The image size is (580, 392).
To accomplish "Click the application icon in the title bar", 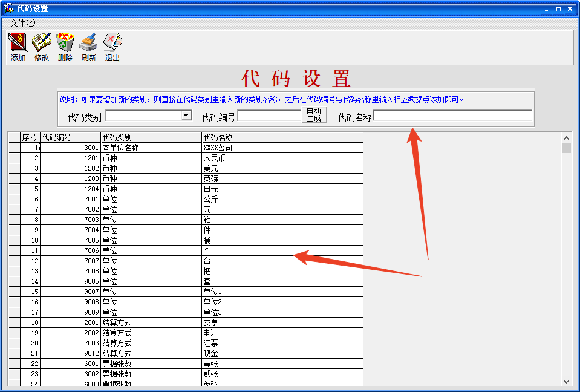I will point(8,8).
